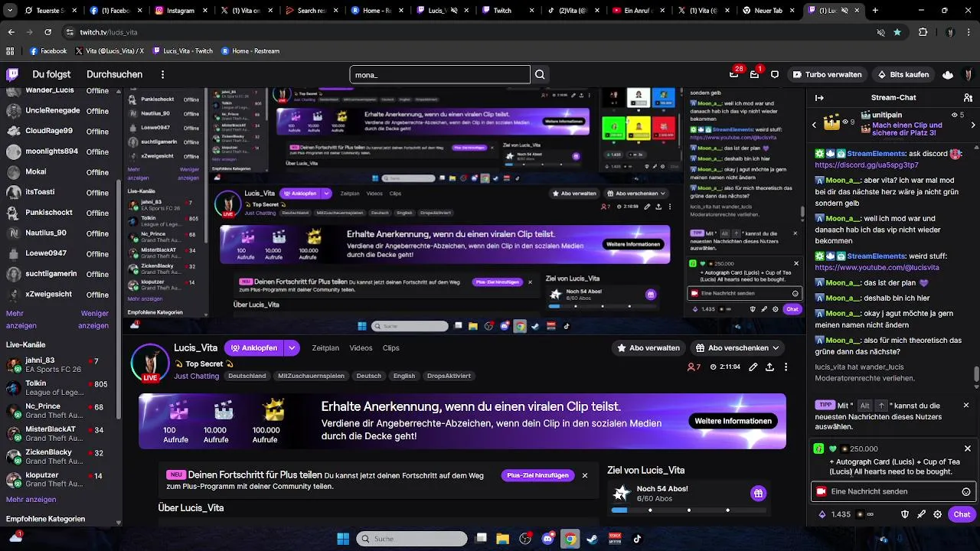
Task: Open the messages icon with badge 1
Action: 755,74
